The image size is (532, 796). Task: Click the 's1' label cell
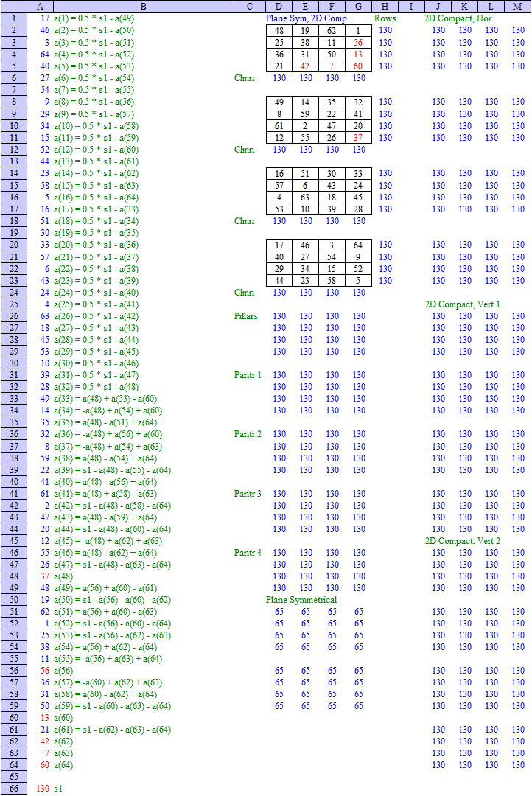58,789
